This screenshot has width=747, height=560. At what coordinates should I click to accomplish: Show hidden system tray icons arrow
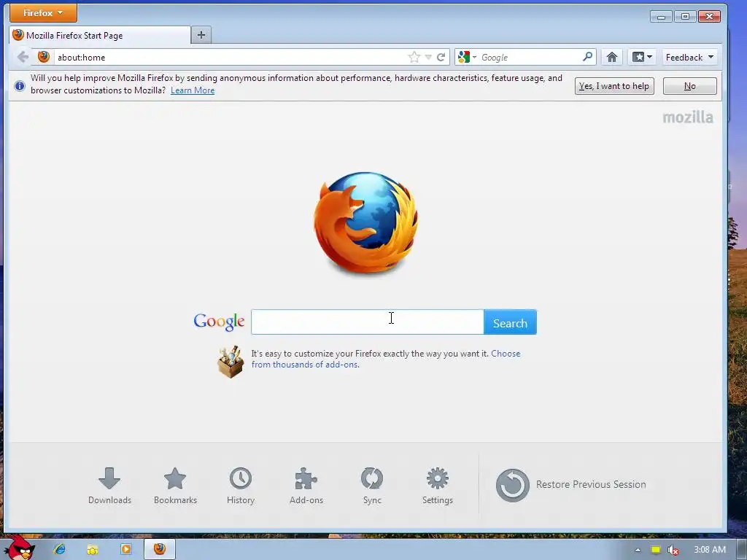pyautogui.click(x=638, y=550)
